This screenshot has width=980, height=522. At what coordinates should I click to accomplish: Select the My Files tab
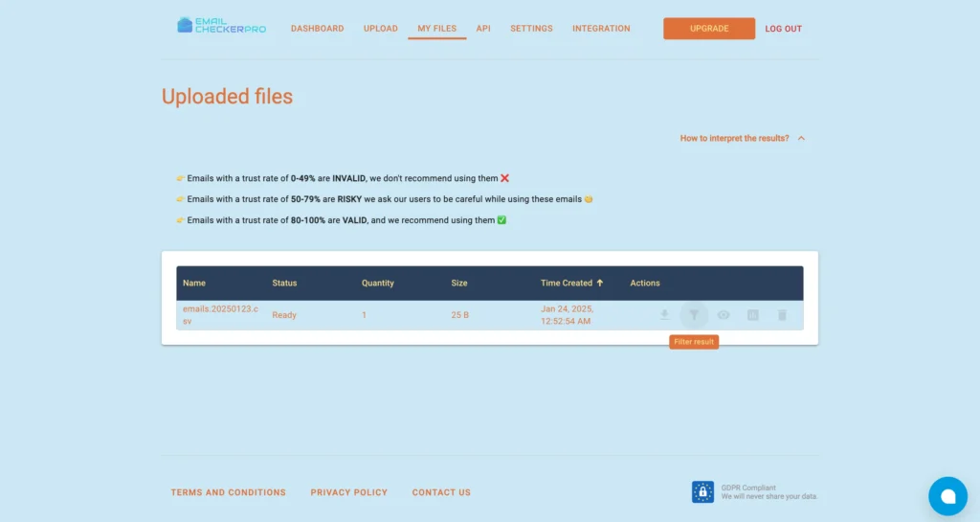[x=436, y=28]
